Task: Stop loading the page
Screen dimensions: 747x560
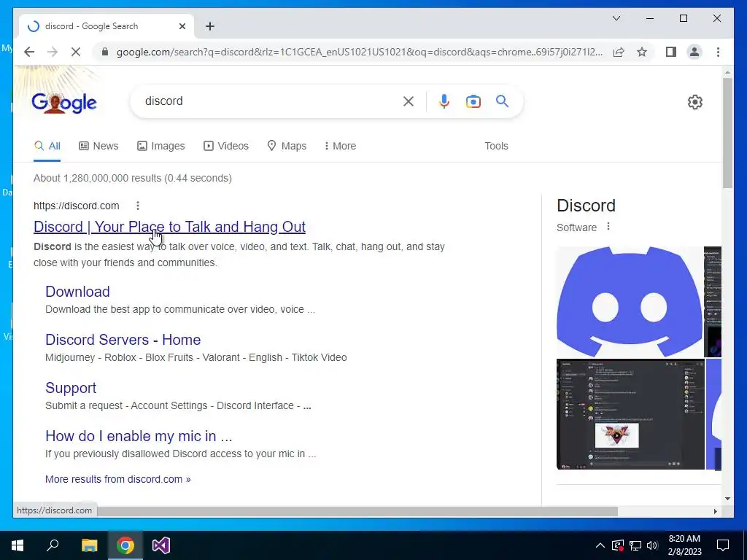Action: coord(76,52)
